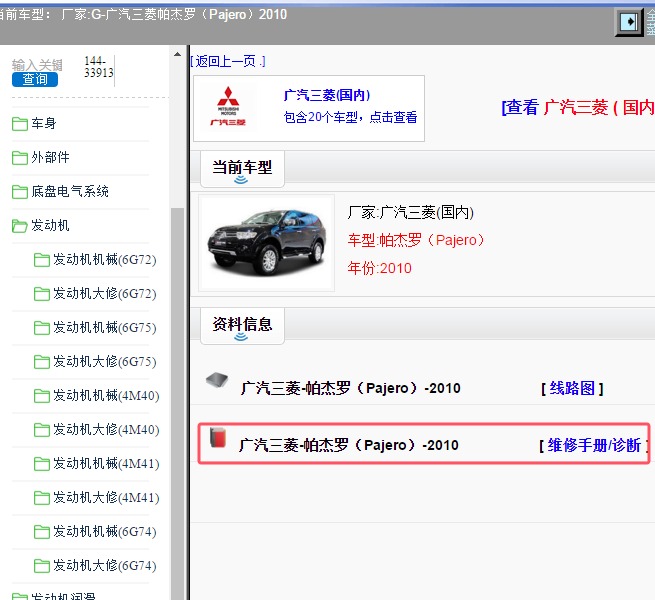This screenshot has height=600, width=655.
Task: Click the 广汽三菱(国内) brand link
Action: [327, 95]
